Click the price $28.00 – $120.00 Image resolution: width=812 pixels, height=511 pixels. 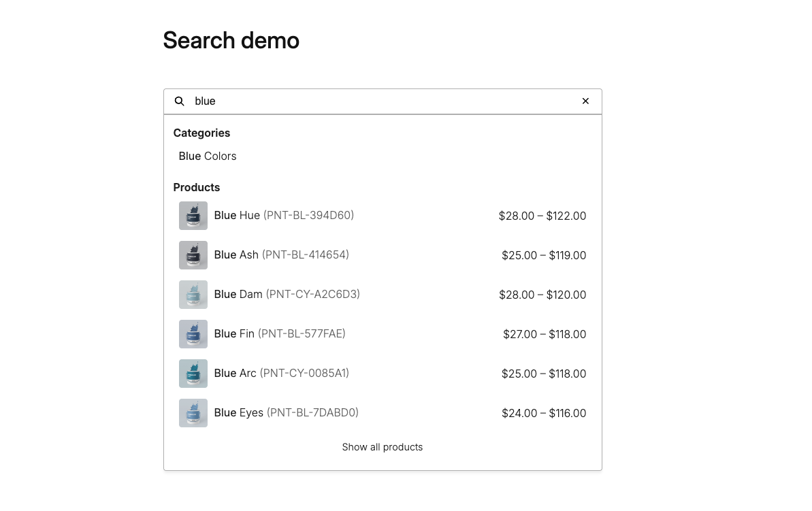click(x=542, y=295)
